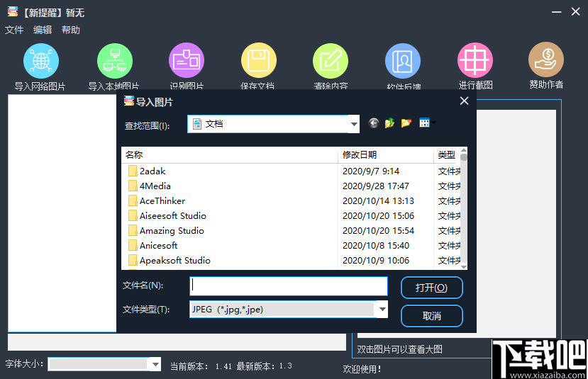Click the Save Document (保存文档) floppy icon
The height and width of the screenshot is (379, 588).
[259, 61]
